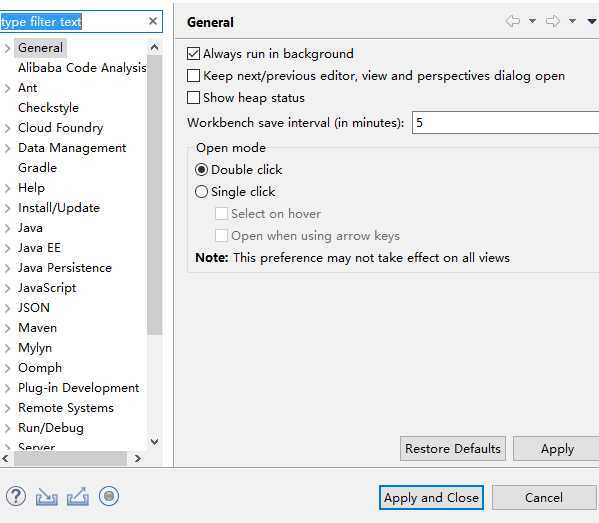Cancel the preferences dialog

pyautogui.click(x=544, y=497)
